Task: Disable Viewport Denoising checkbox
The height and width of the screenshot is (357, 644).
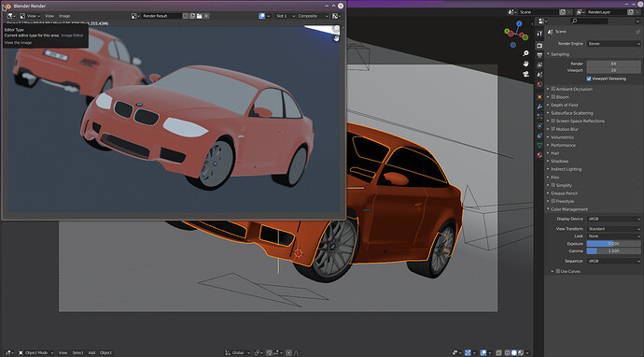Action: (589, 79)
